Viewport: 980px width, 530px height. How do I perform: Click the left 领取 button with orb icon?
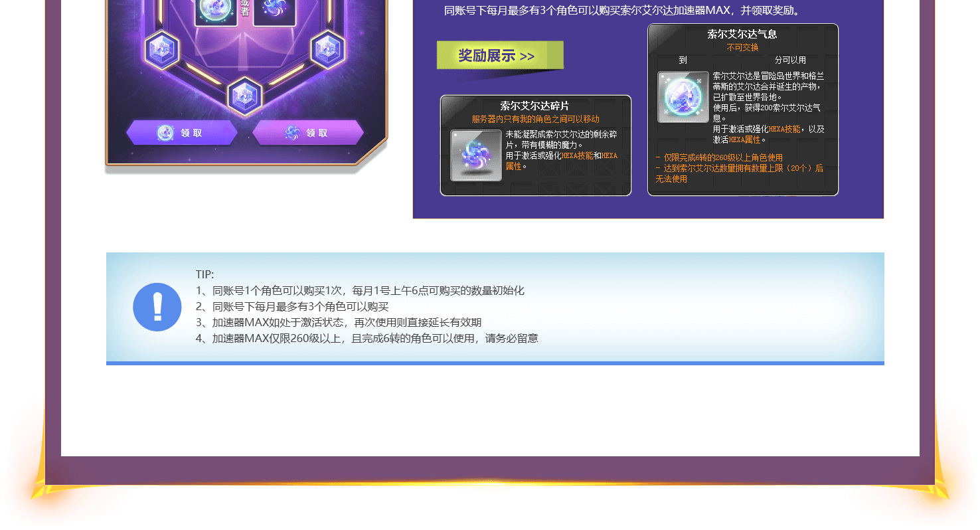[182, 133]
